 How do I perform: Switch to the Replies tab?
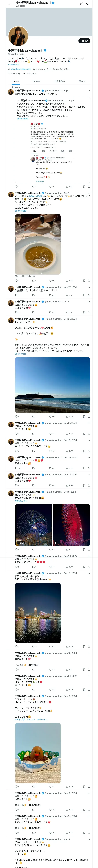pos(36,81)
